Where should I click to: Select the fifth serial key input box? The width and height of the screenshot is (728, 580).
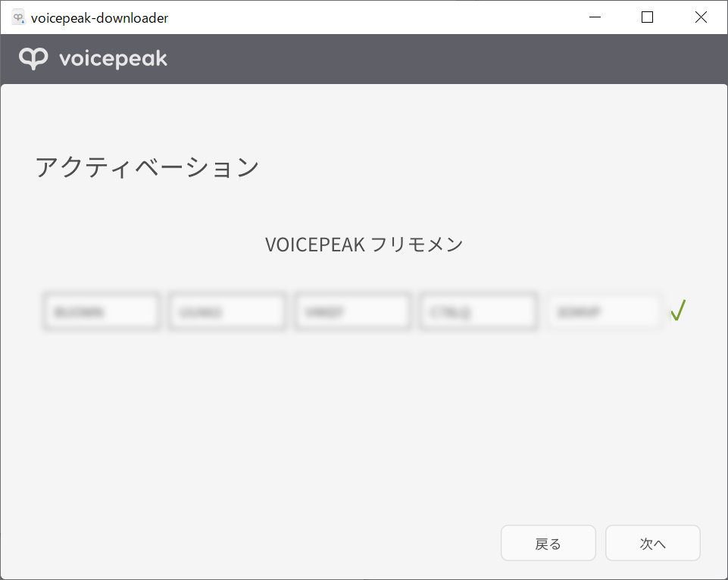pos(604,311)
